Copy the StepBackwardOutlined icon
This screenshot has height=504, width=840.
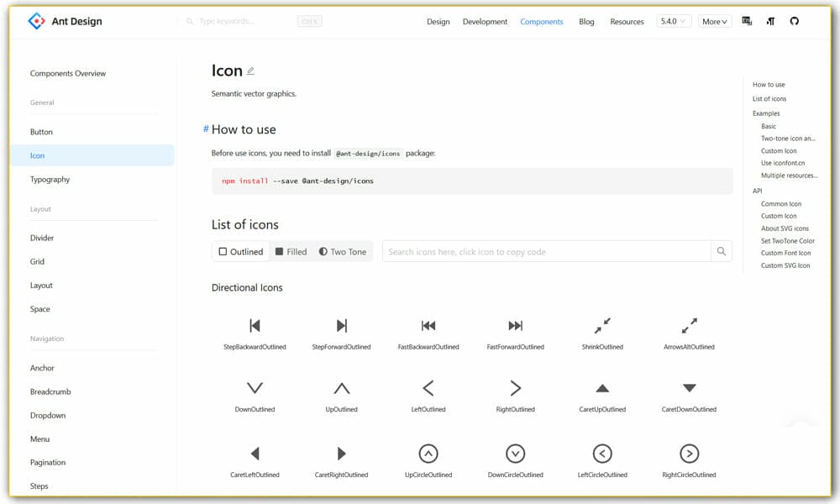pyautogui.click(x=255, y=326)
